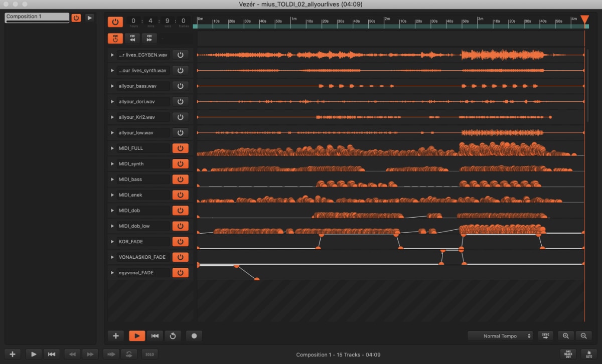Click the timeline record button
Image resolution: width=602 pixels, height=364 pixels.
(x=194, y=336)
